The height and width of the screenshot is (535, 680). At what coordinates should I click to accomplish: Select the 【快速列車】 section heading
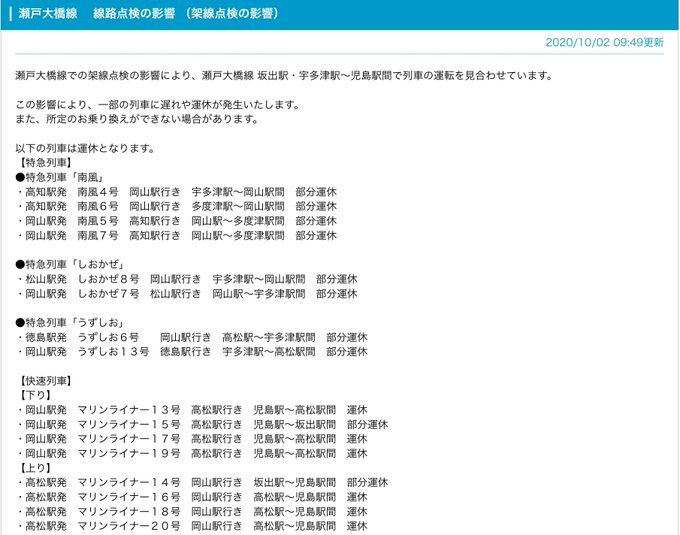[44, 381]
